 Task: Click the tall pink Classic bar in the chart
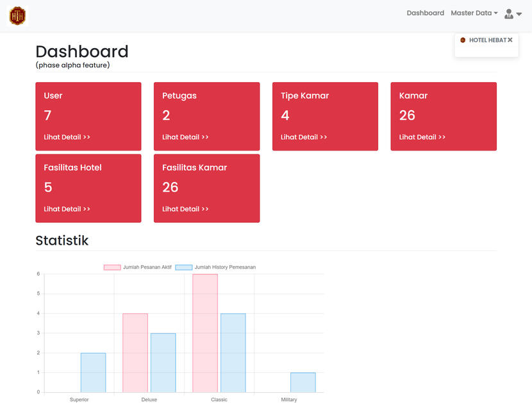pos(204,333)
